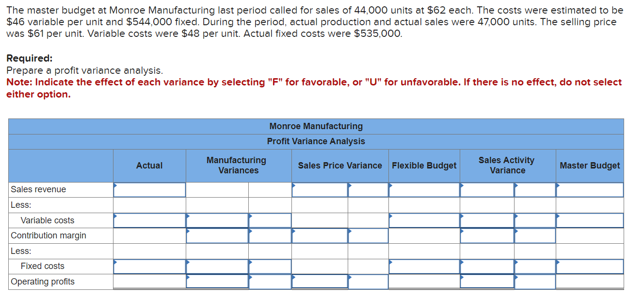Viewport: 644px width, 302px height.
Task: Enter the Sales Activity Variance for Sales revenue
Action: [486, 190]
